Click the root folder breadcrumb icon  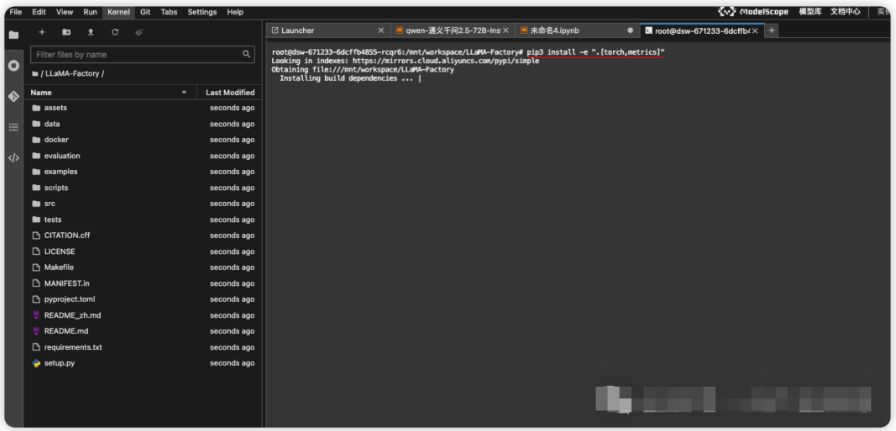(35, 74)
